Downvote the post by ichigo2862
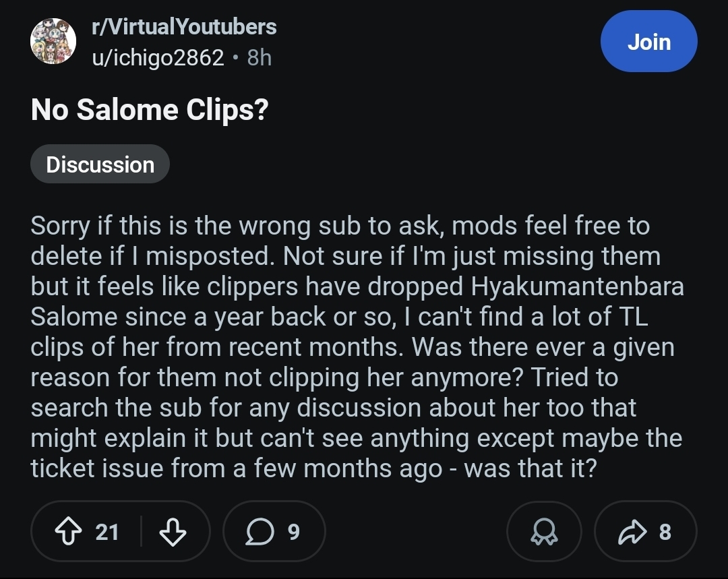Viewport: 728px width, 579px height. pos(172,532)
